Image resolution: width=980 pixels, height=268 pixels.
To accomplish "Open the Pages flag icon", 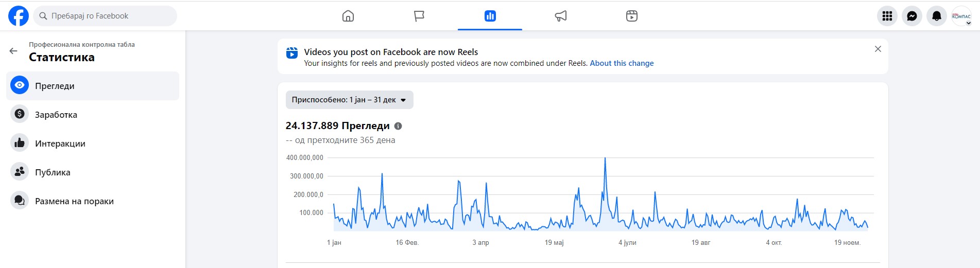I will coord(419,16).
